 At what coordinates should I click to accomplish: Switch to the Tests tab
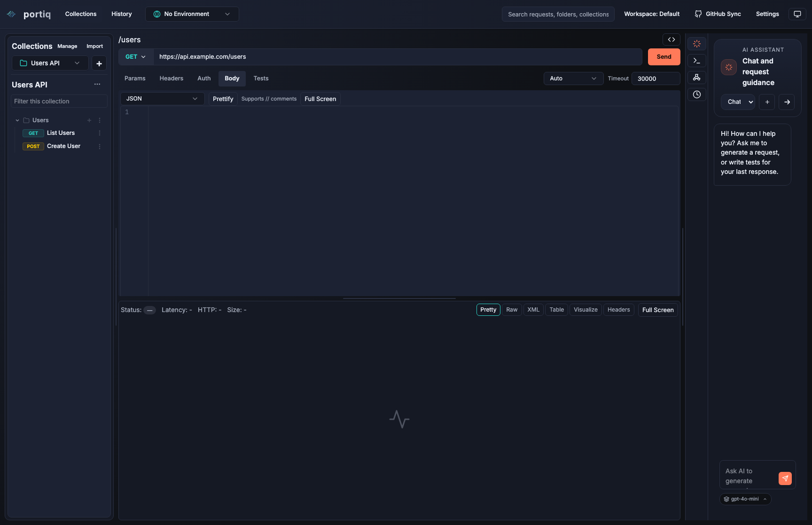[261, 78]
